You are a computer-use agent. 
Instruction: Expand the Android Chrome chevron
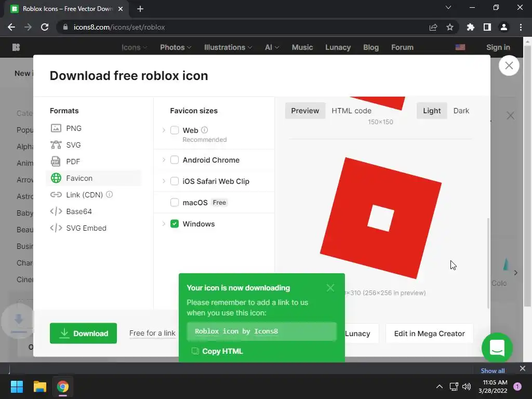click(x=164, y=160)
